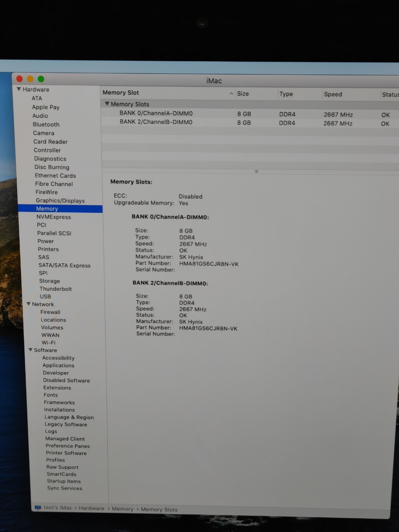Viewport: 399px width, 532px height.
Task: Collapse the Memory Slots row triangle
Action: click(x=107, y=104)
